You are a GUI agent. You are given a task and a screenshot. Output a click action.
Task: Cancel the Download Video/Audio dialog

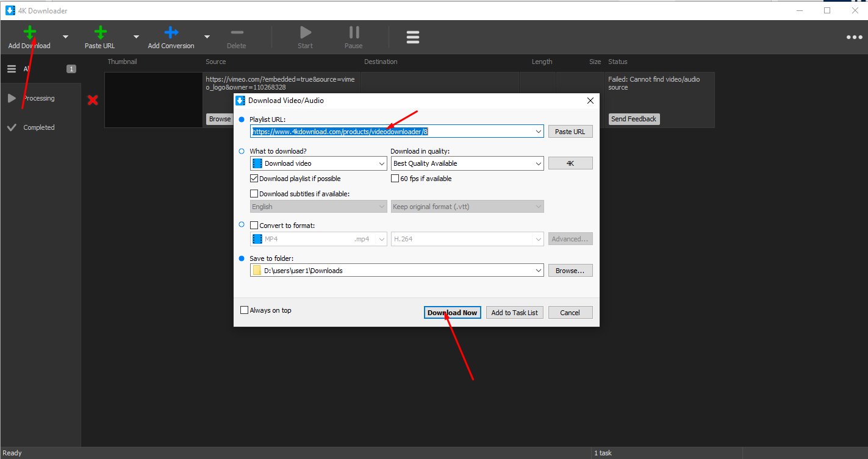click(570, 313)
